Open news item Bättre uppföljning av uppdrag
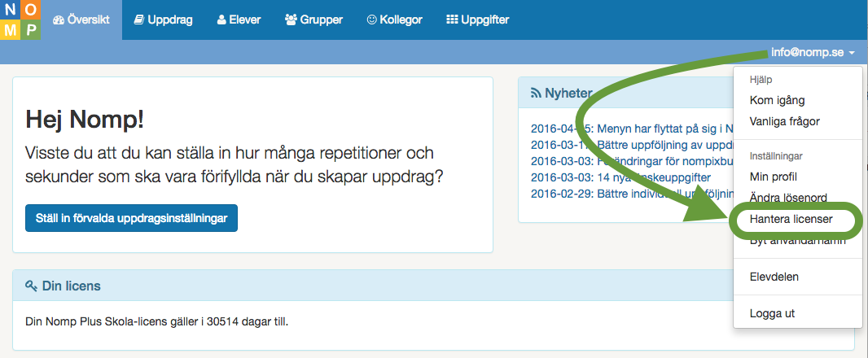The width and height of the screenshot is (868, 358). [x=631, y=145]
